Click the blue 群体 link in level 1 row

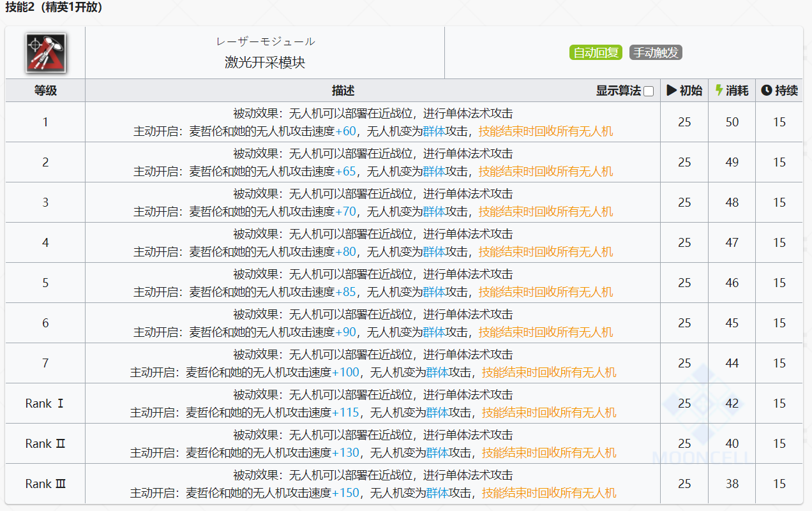434,131
